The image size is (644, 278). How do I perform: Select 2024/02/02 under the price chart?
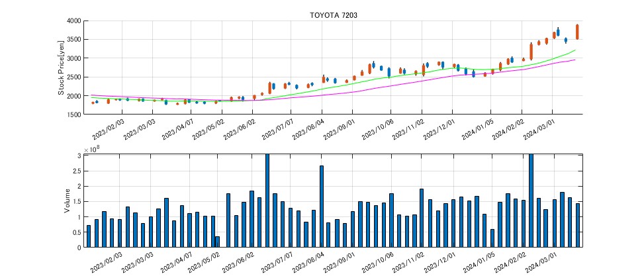pos(508,129)
